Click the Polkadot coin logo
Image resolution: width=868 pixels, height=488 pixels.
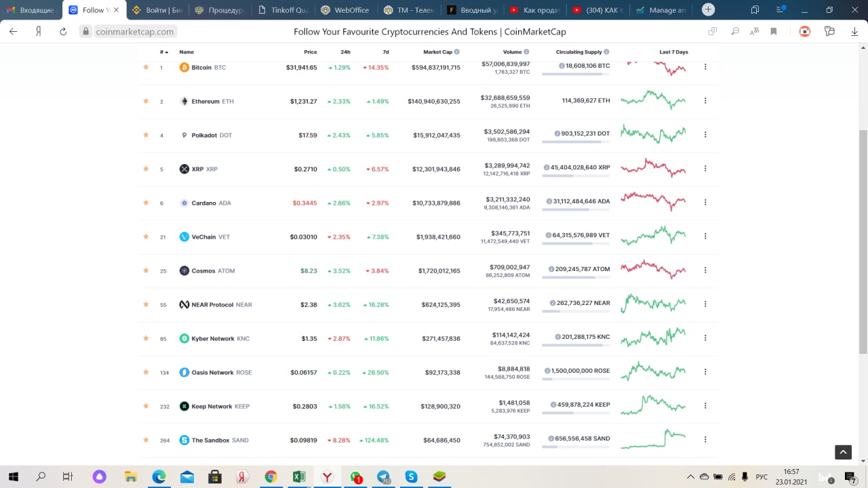[x=184, y=135]
